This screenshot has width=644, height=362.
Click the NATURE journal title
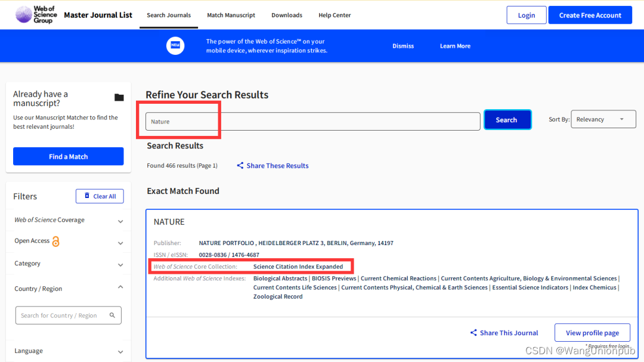tap(169, 222)
